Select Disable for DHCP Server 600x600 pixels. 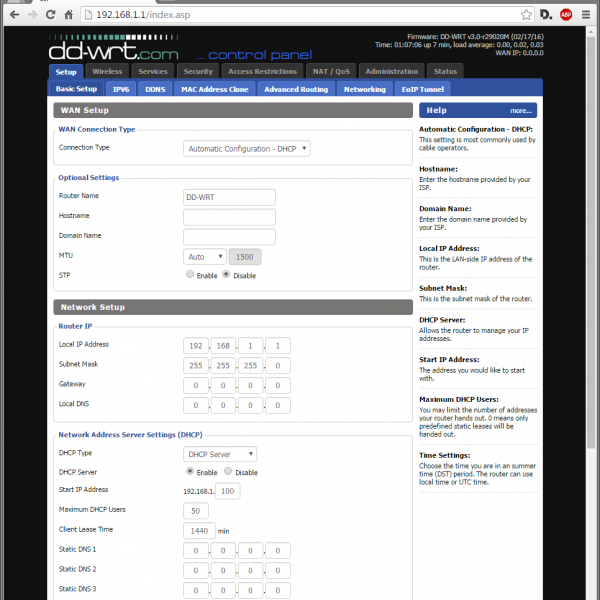pyautogui.click(x=228, y=472)
